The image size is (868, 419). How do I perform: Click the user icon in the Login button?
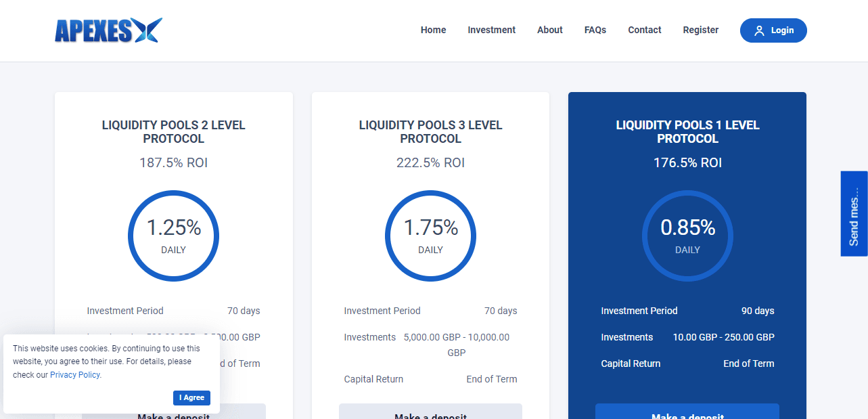[x=759, y=30]
